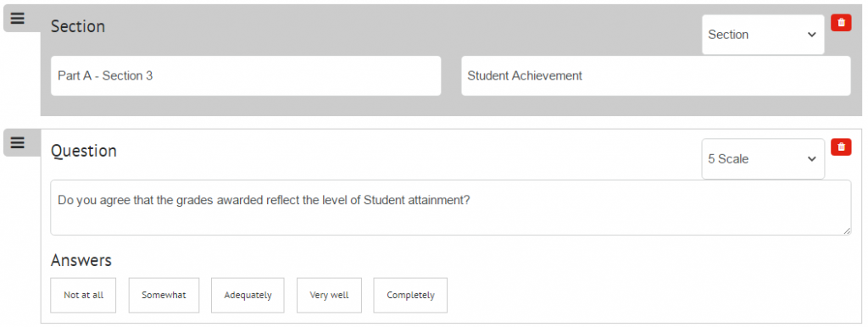The width and height of the screenshot is (868, 327).
Task: Choose the 'Very well' answer option
Action: [329, 296]
